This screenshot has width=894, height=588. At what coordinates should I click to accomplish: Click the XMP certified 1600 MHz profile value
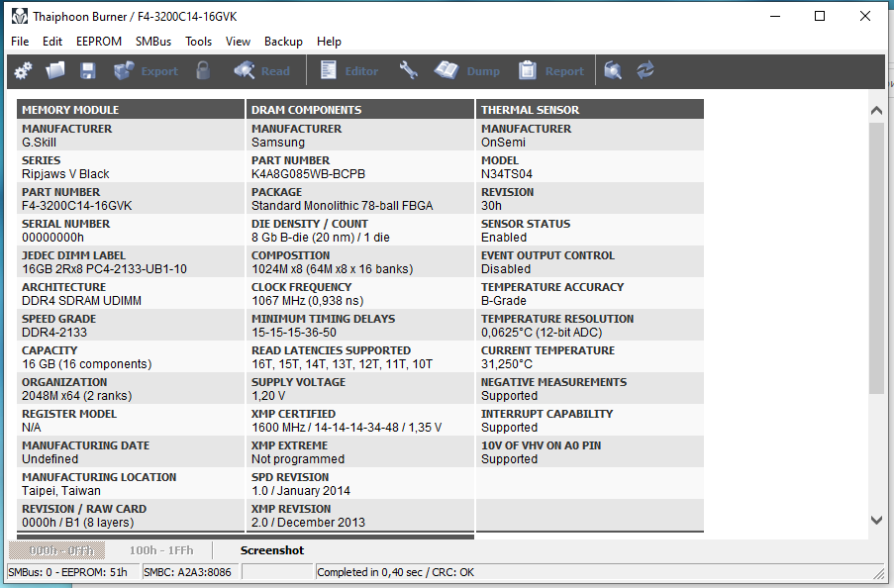[x=347, y=428]
